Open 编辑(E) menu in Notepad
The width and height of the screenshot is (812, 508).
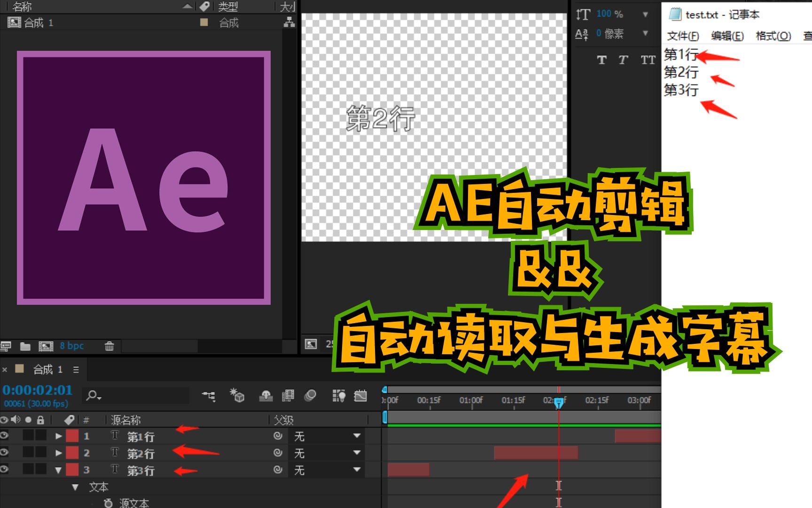727,36
